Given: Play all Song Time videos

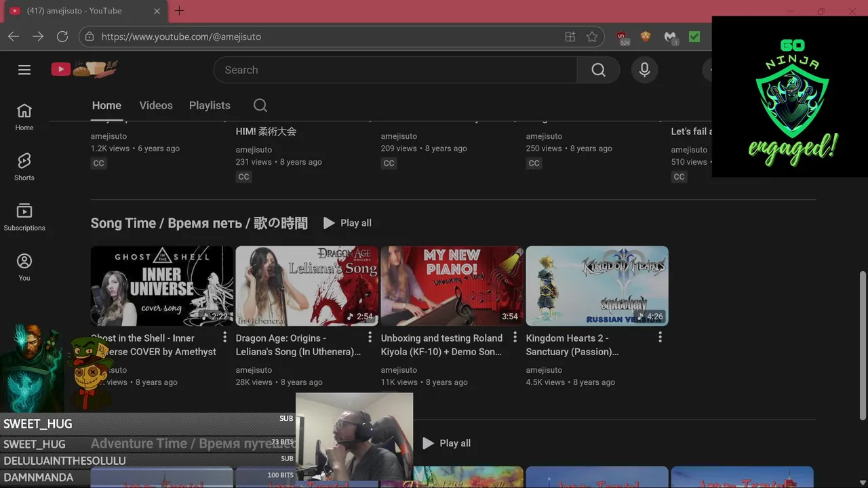Looking at the screenshot, I should click(347, 223).
